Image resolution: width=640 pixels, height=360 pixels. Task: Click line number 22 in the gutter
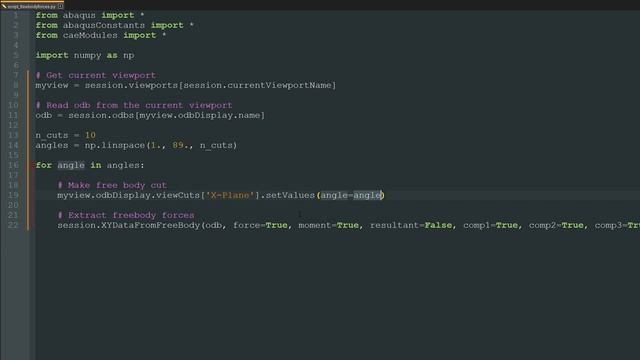click(x=13, y=225)
